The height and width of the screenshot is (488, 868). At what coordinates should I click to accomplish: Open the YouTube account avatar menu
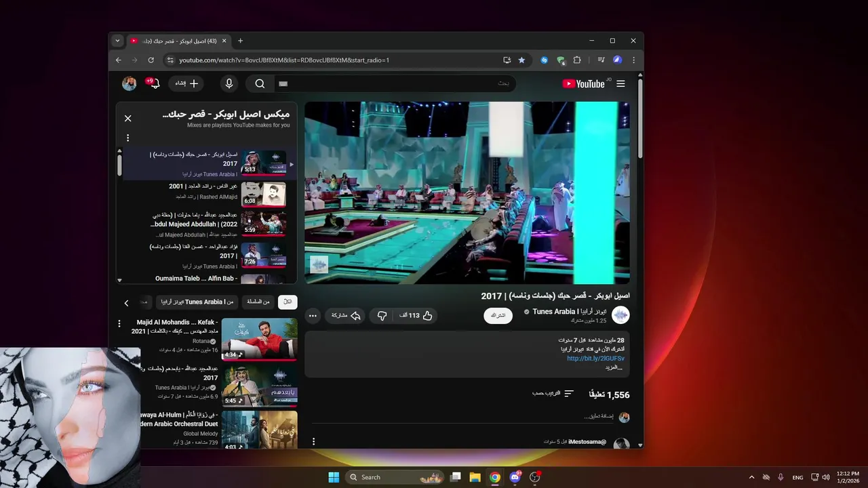pyautogui.click(x=129, y=83)
